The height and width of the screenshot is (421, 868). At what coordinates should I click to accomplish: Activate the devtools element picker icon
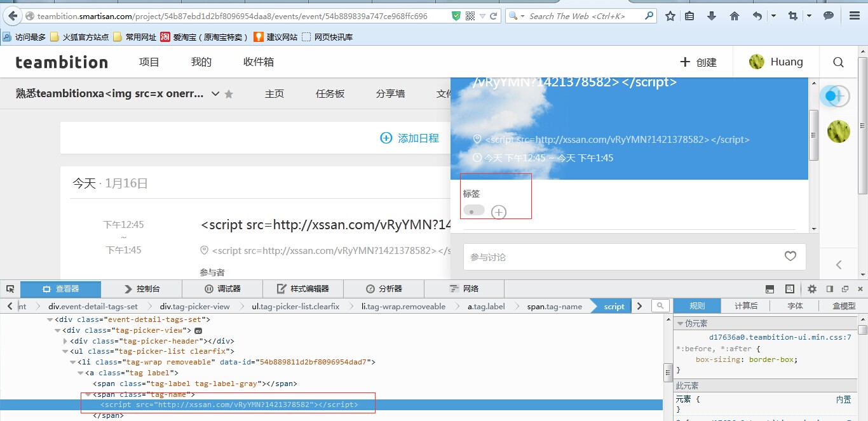coord(10,289)
